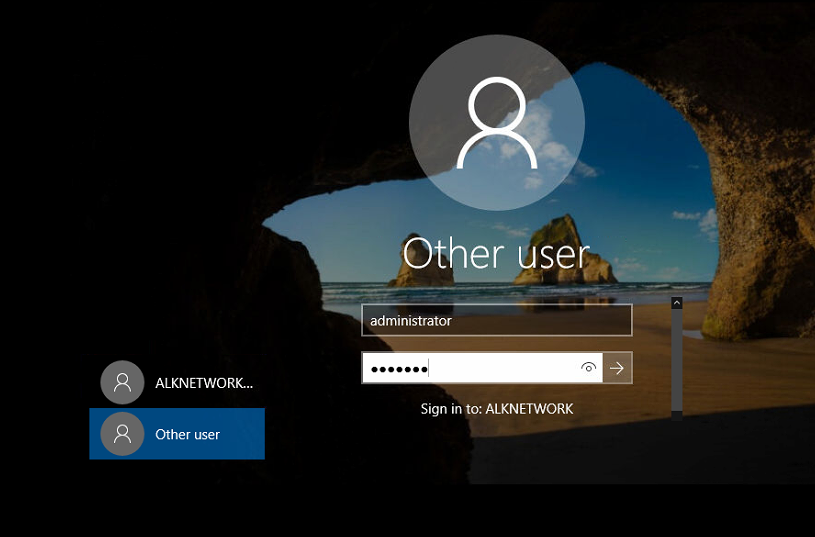The image size is (815, 537).
Task: Click the person silhouette inside the large avatar
Action: [x=497, y=123]
